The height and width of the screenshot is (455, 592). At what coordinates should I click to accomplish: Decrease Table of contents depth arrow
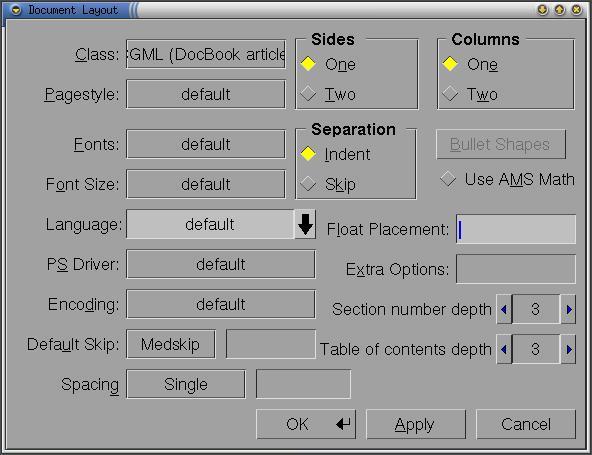point(504,349)
